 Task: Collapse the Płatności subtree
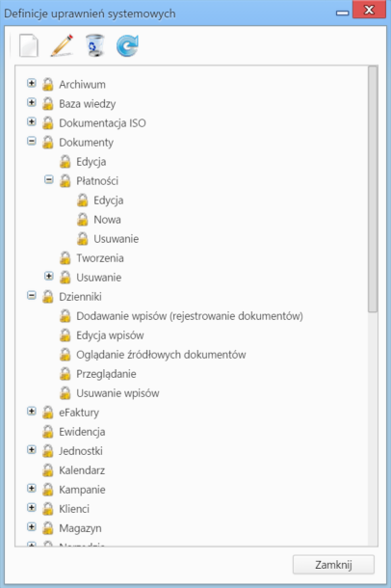pyautogui.click(x=49, y=179)
